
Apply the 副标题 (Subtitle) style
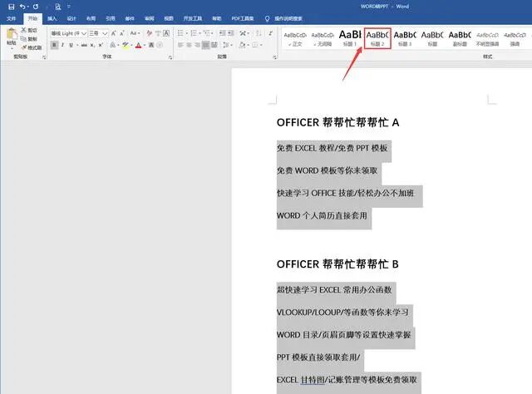coord(460,38)
